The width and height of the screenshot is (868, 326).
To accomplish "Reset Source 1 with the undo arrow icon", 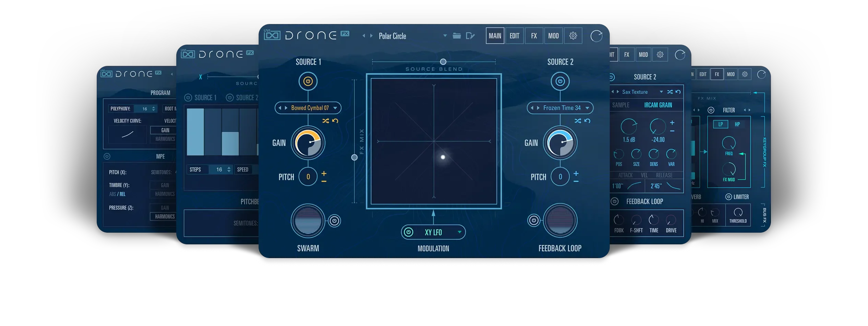I will pos(335,121).
